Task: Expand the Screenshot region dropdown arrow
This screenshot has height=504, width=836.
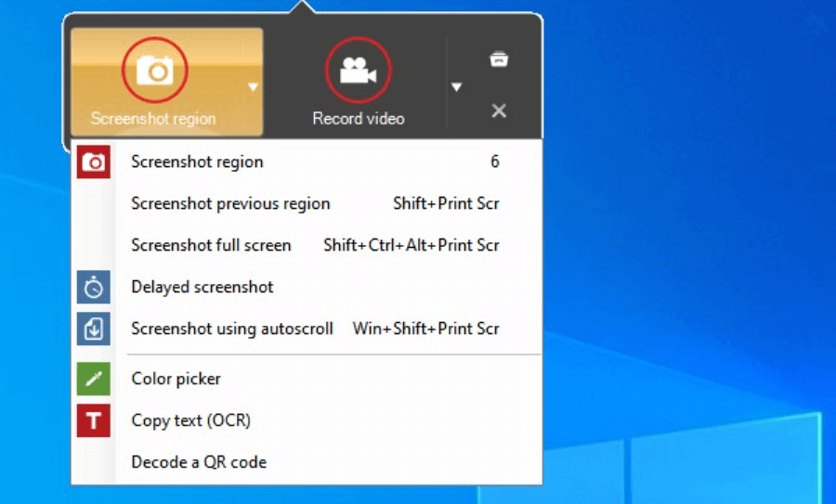Action: pyautogui.click(x=254, y=86)
